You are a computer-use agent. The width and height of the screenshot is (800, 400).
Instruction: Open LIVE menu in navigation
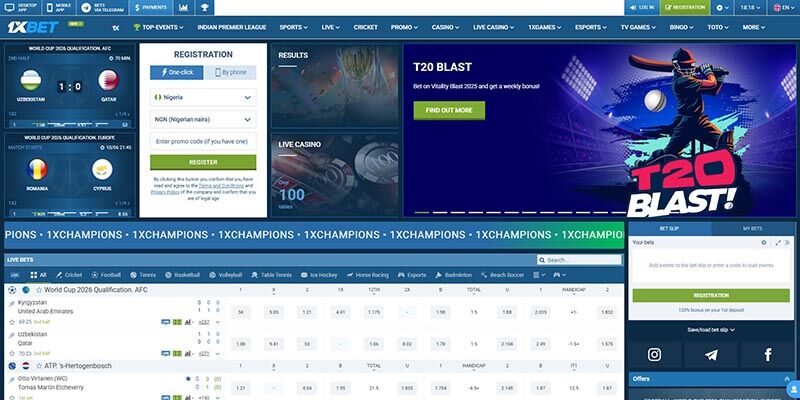coord(330,28)
